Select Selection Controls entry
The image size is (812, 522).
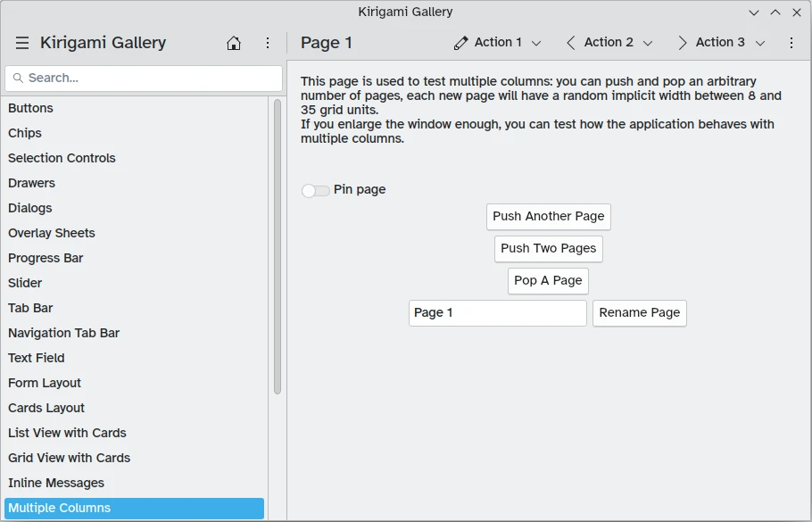click(134, 158)
